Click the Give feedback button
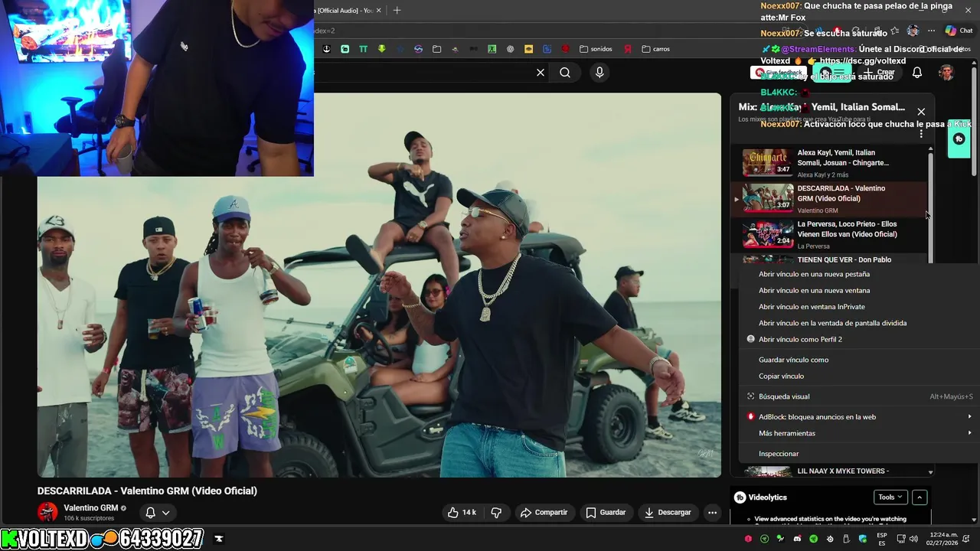This screenshot has height=551, width=980. point(778,73)
